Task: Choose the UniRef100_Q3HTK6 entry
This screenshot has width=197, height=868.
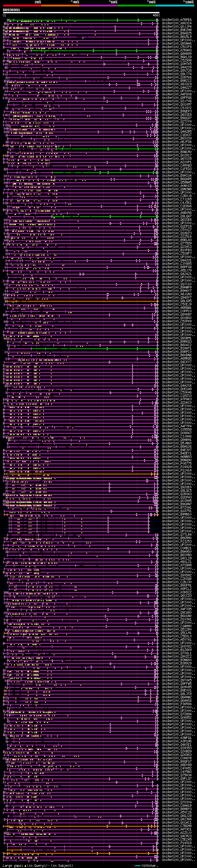Action: [x=176, y=78]
